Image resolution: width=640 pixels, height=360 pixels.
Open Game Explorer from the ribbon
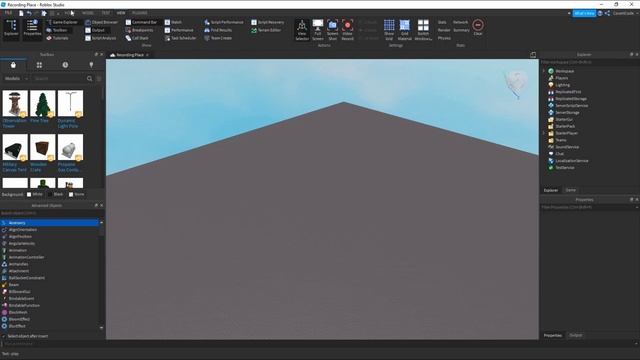coord(62,22)
